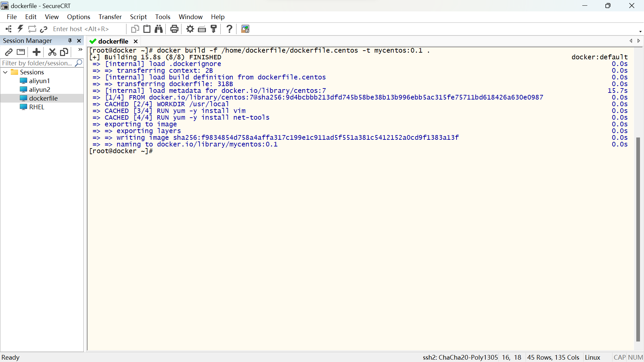
Task: Restore down the SecureCRT window
Action: point(608,6)
